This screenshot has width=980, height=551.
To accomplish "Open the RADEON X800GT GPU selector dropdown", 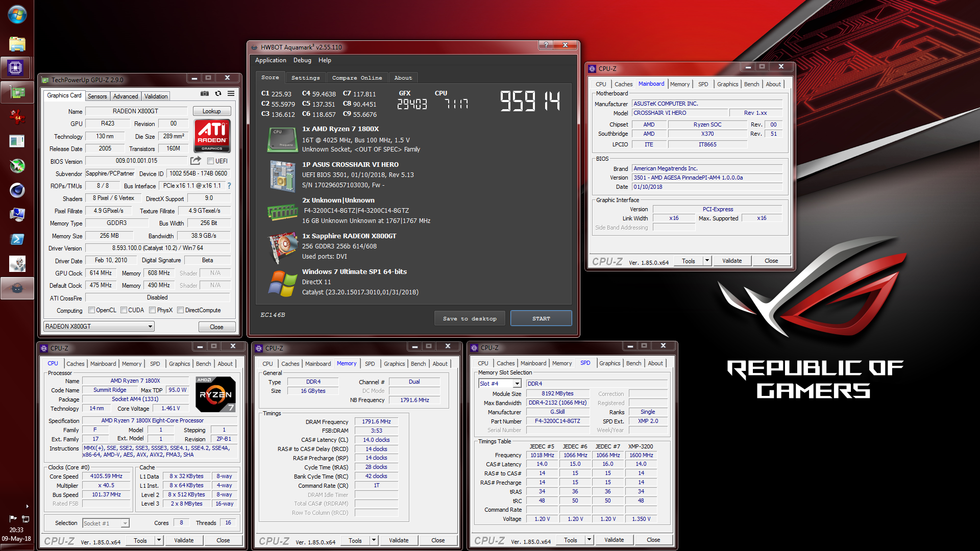I will (x=99, y=327).
